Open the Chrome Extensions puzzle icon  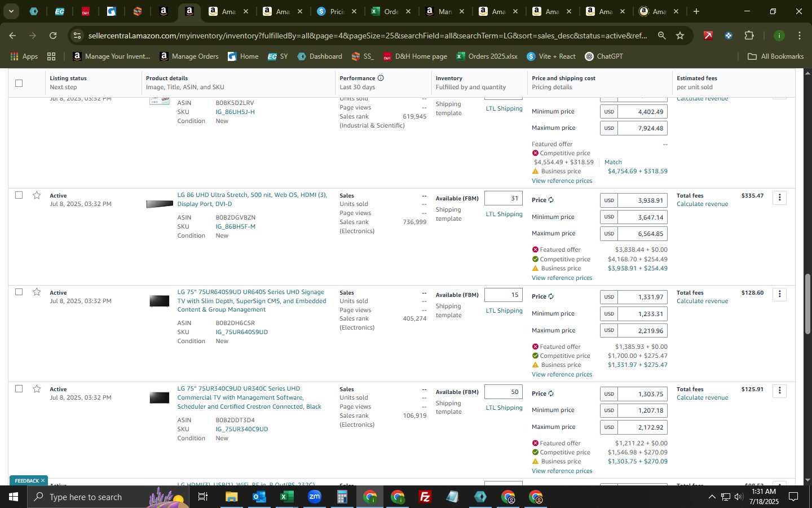point(749,36)
